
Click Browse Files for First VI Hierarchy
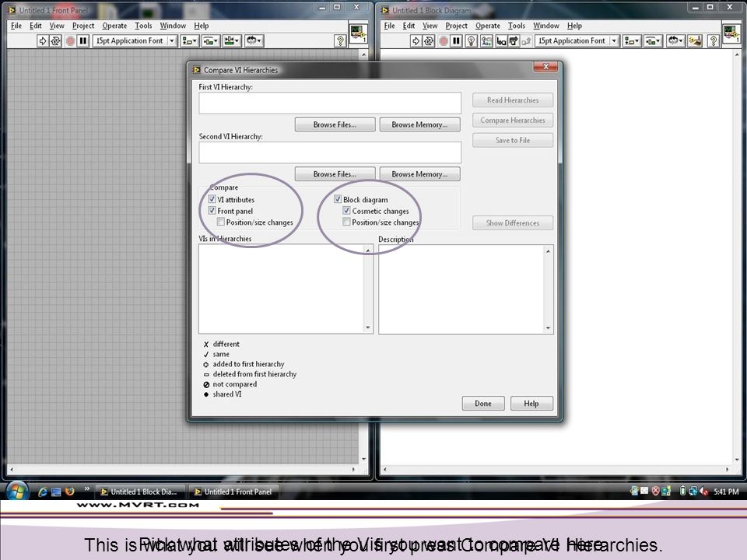tap(335, 124)
